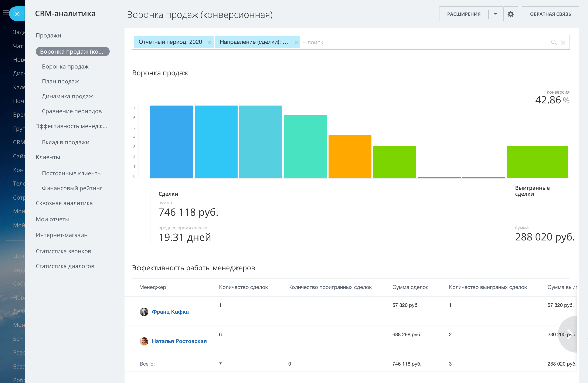588x383 pixels.
Task: Expand Эффективность менедж... section
Action: click(71, 126)
